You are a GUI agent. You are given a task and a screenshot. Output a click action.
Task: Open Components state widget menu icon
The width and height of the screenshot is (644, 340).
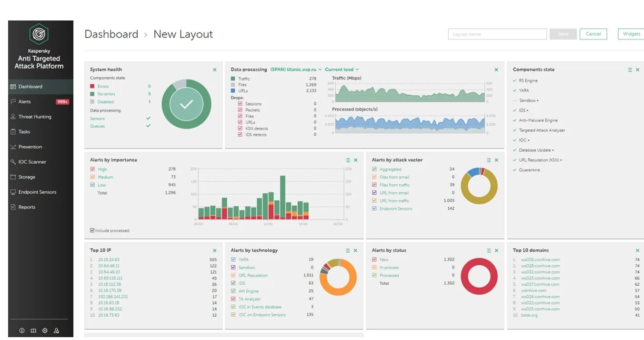click(630, 70)
